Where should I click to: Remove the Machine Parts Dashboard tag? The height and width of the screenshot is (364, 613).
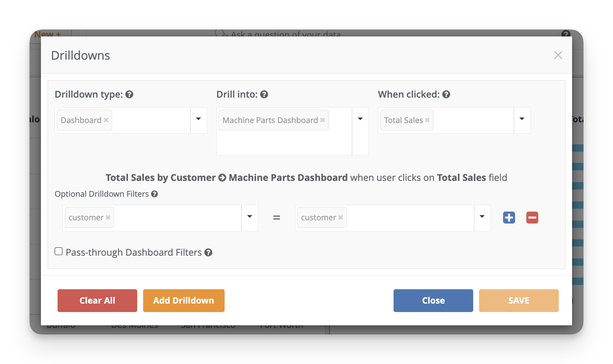pos(323,120)
